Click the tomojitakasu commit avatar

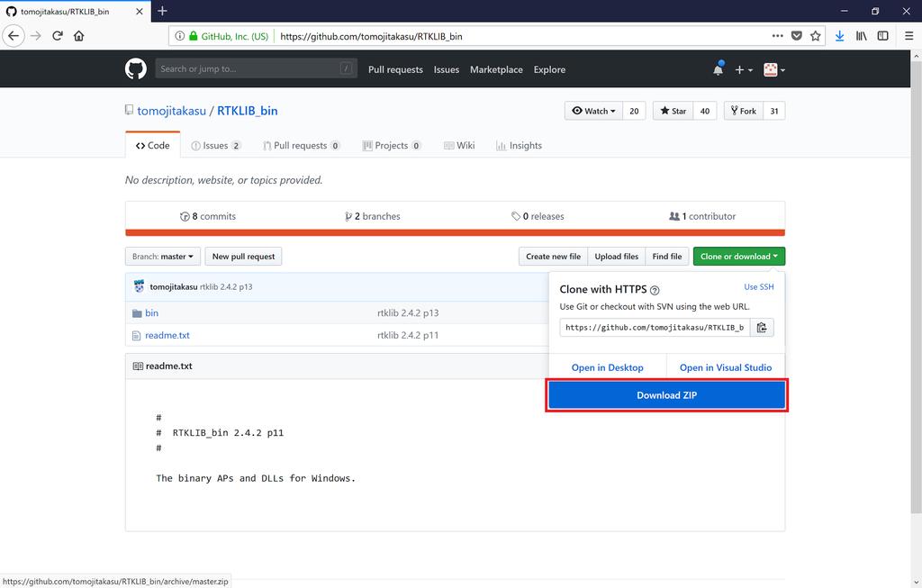click(x=139, y=286)
